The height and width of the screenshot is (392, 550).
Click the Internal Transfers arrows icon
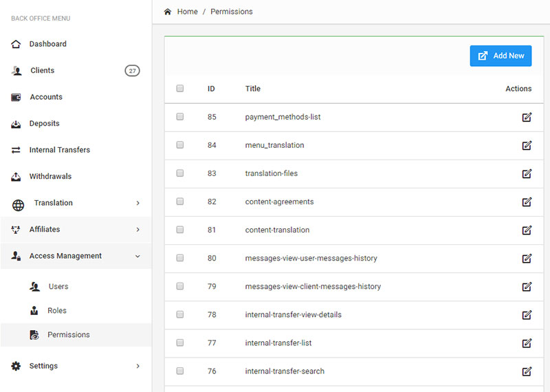tap(16, 150)
